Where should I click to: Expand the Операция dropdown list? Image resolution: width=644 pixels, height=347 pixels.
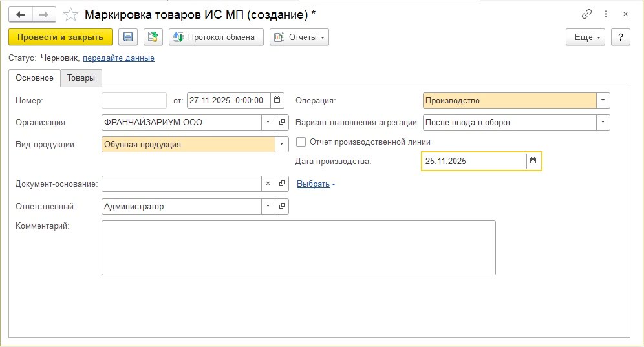[x=603, y=100]
